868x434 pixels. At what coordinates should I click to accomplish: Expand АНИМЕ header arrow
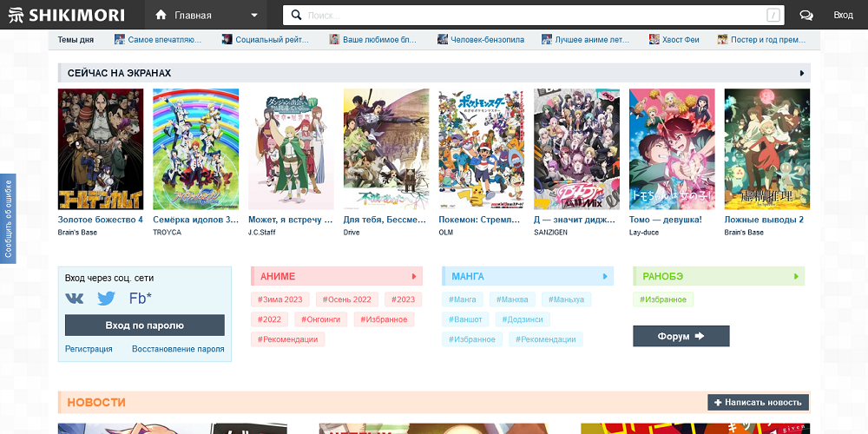point(414,276)
